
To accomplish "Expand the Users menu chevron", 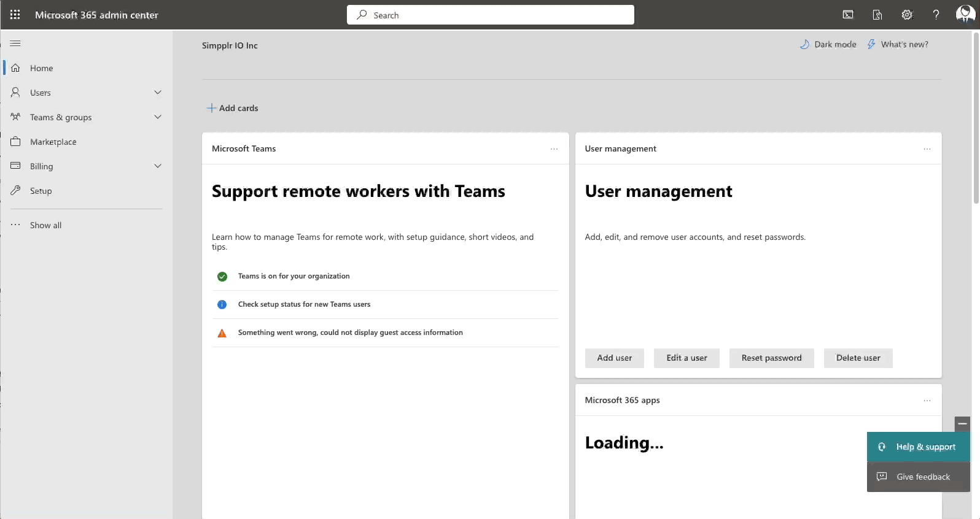I will (x=158, y=93).
